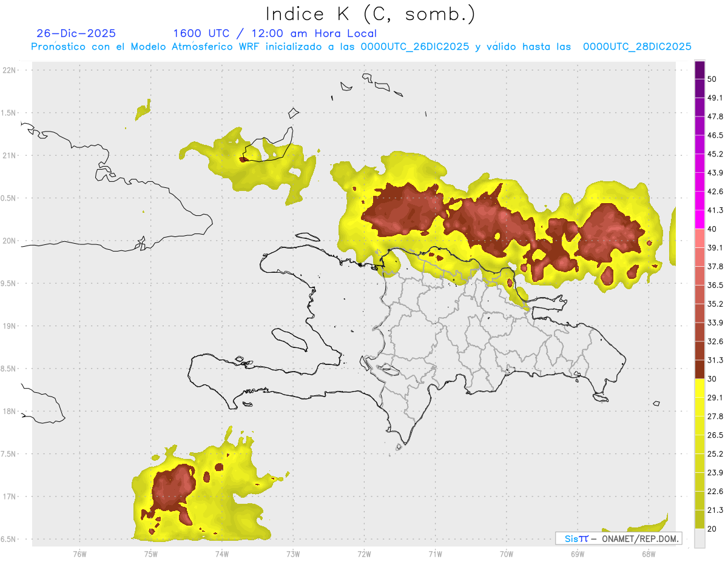
Task: Select colorbar value '23.9'
Action: point(716,472)
